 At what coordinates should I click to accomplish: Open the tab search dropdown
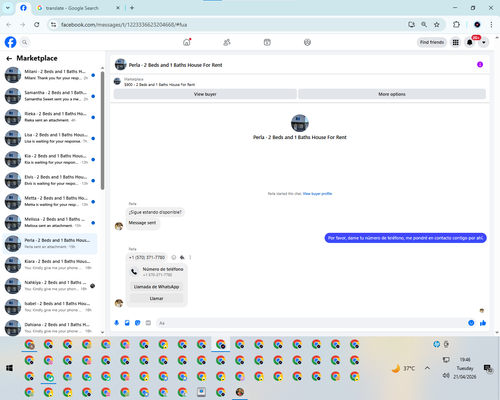[8, 8]
